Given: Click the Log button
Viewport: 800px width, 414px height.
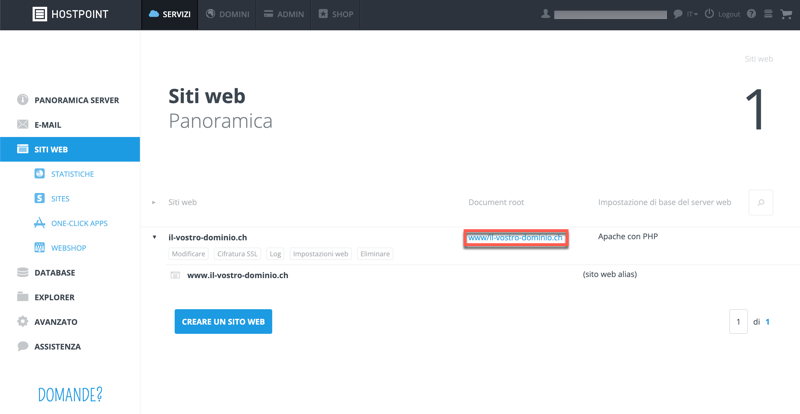Looking at the screenshot, I should tap(276, 254).
